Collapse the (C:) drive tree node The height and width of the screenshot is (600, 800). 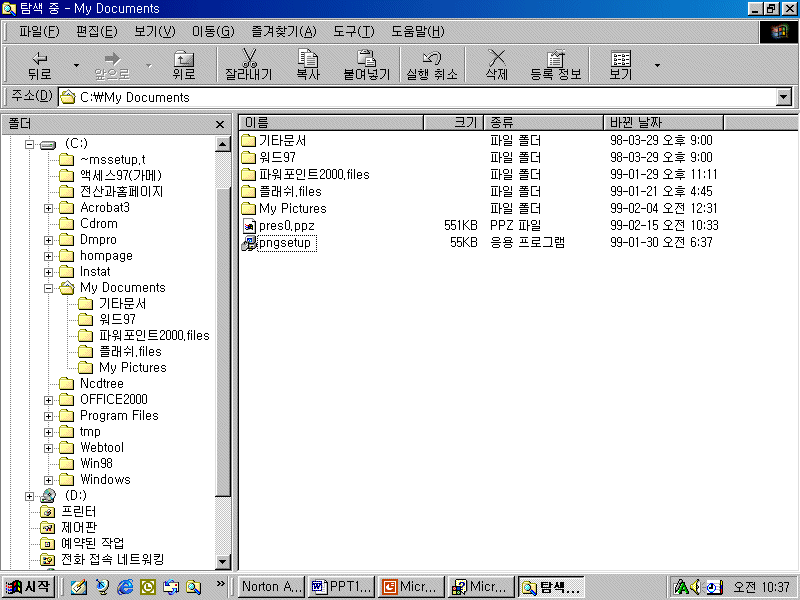pos(30,144)
